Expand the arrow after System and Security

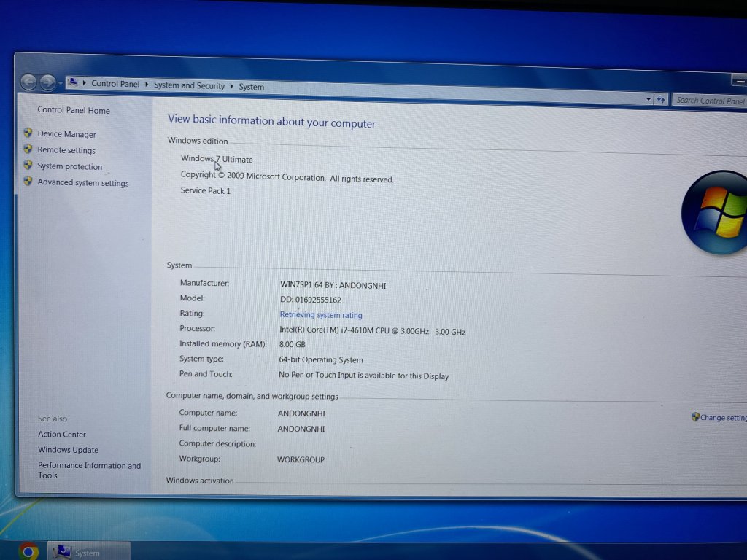[231, 86]
